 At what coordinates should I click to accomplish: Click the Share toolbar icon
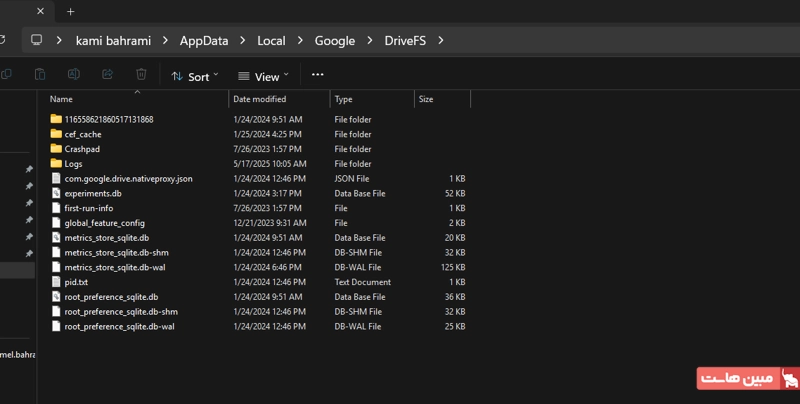[x=107, y=74]
